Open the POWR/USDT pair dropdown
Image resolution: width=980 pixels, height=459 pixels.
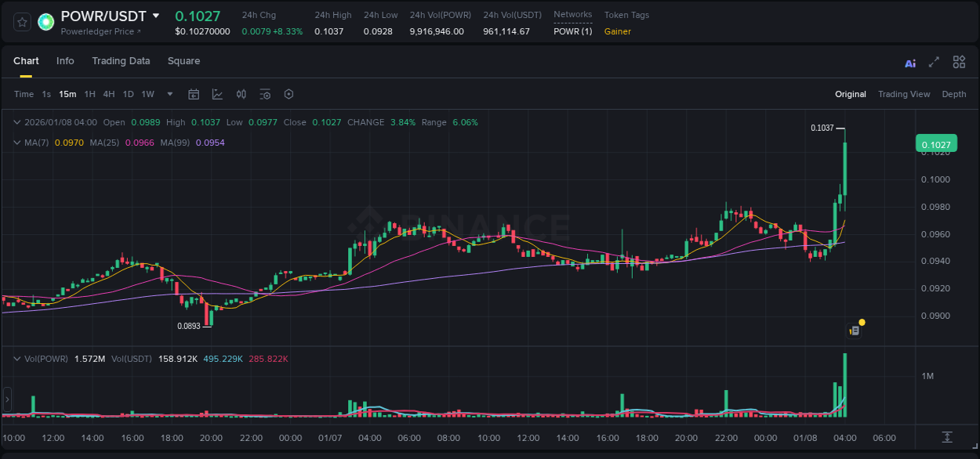(156, 16)
